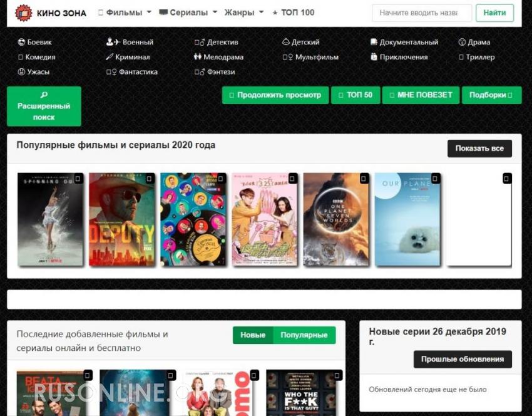The height and width of the screenshot is (416, 532).
Task: Bookmark One Planet Seven Worlds via corner icon
Action: 364,179
